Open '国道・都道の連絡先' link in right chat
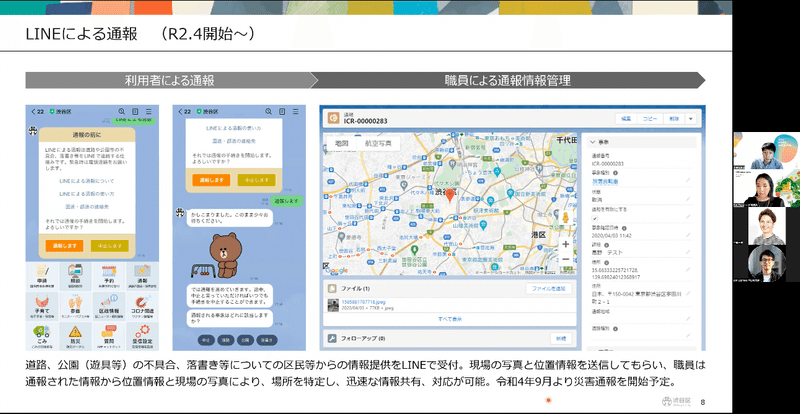Viewport: 800px width, 414px height. [234, 140]
